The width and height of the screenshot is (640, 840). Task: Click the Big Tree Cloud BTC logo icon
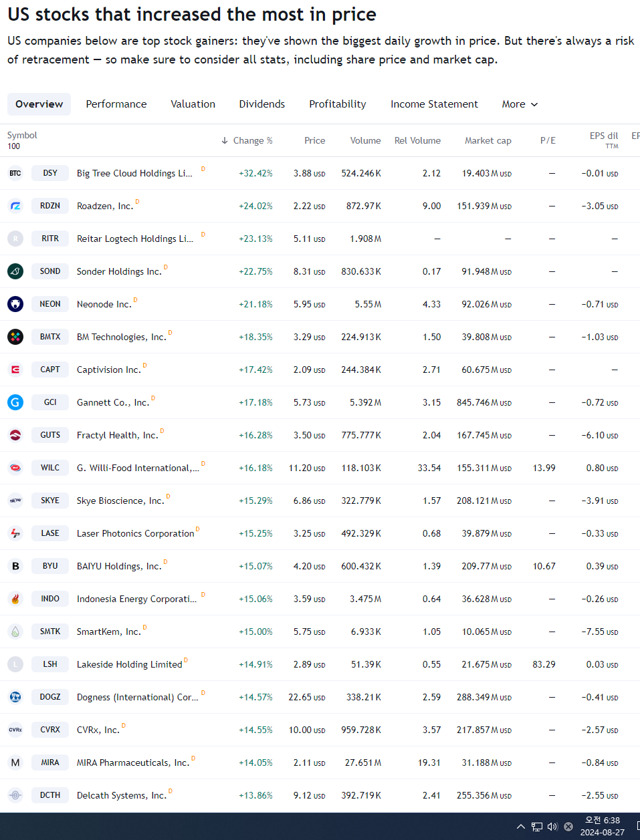pyautogui.click(x=15, y=173)
